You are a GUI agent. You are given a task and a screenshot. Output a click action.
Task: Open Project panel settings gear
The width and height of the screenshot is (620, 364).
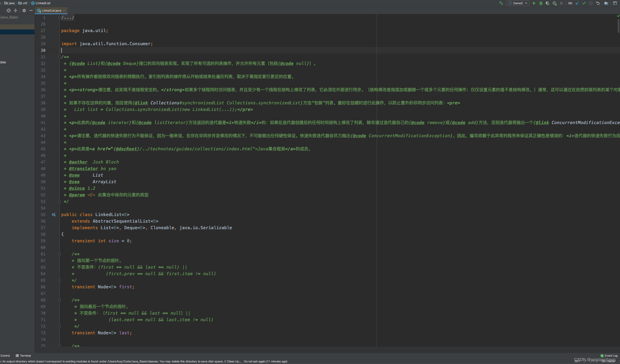(24, 11)
